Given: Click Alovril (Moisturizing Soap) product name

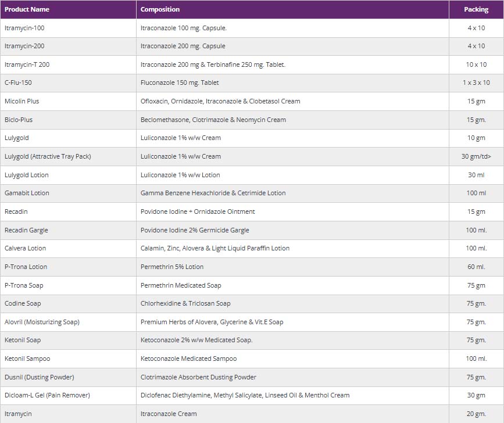Looking at the screenshot, I should click(x=42, y=322).
